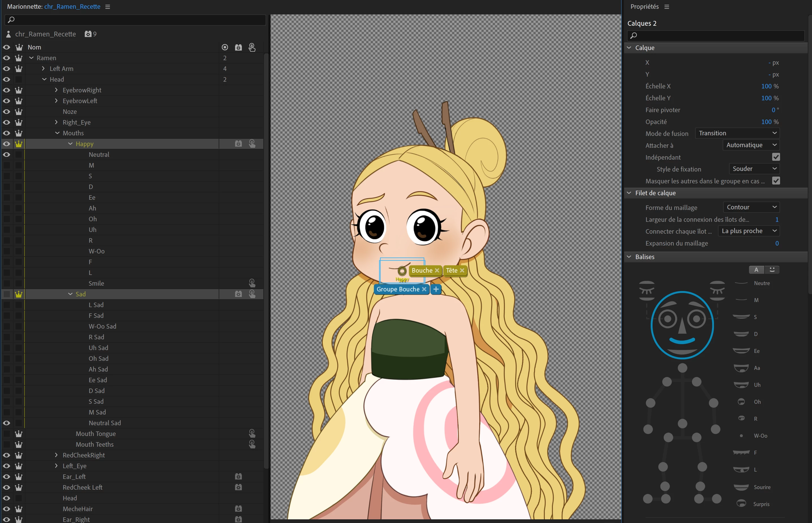Collapse the Mouths group
This screenshot has height=523, width=812.
tap(57, 133)
